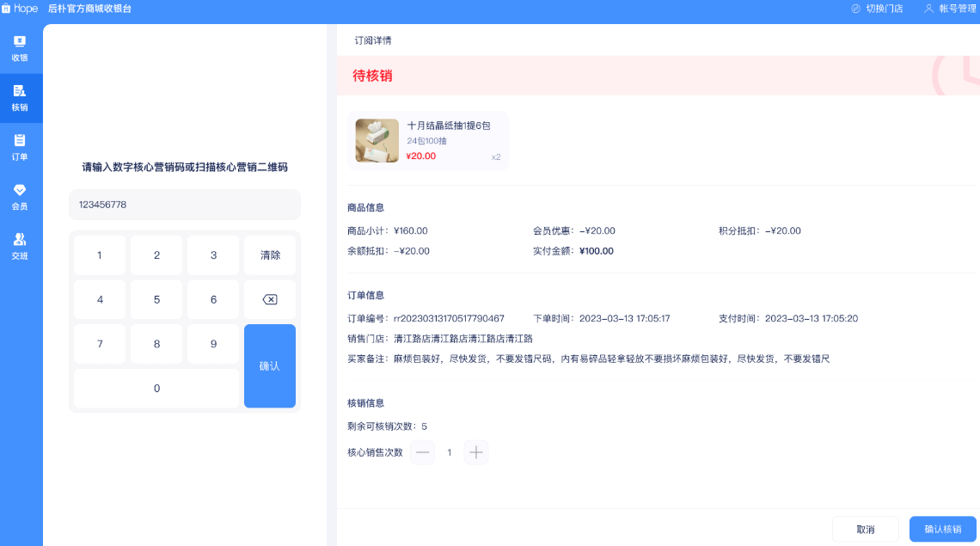Open the 交班 shift handover icon
Viewport: 980px width, 546px height.
tap(20, 240)
